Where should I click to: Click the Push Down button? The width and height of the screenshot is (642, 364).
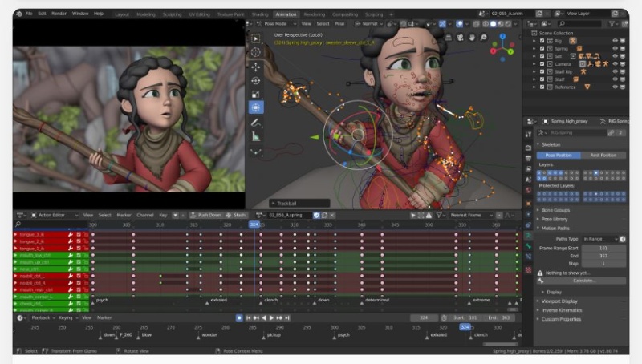tap(206, 215)
